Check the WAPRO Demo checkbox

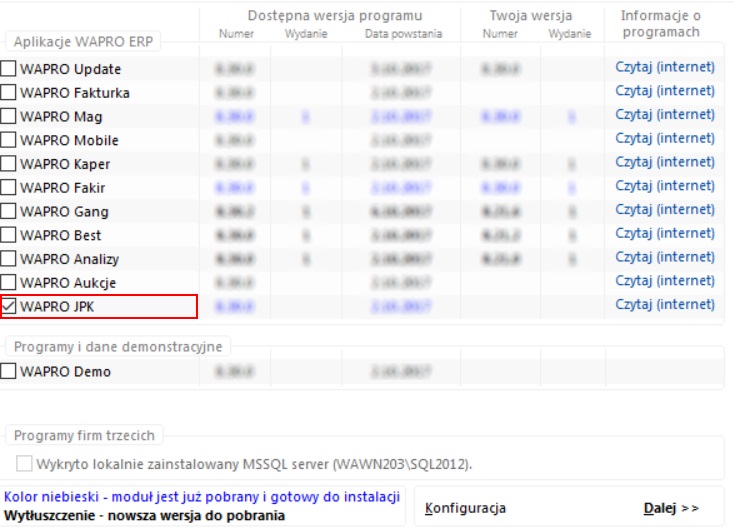tap(8, 371)
